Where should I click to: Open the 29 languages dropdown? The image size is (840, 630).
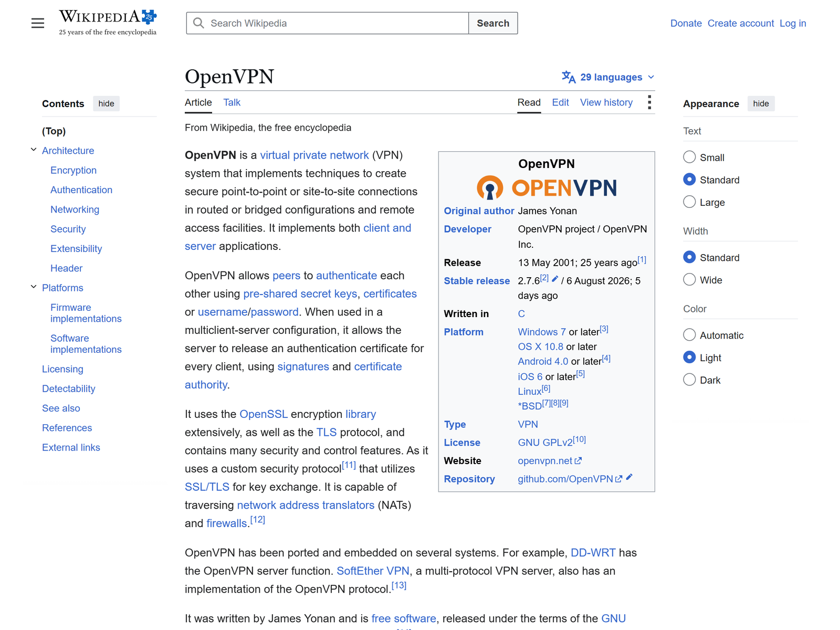608,77
